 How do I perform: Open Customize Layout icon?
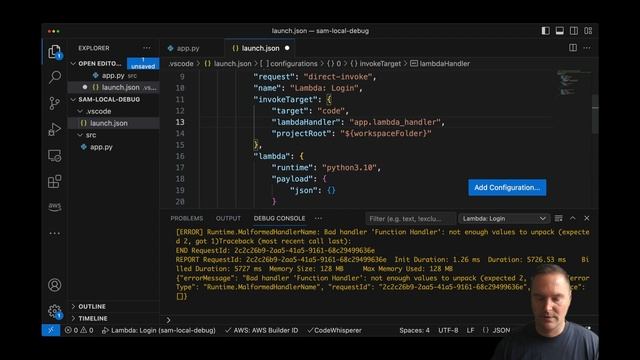click(588, 31)
